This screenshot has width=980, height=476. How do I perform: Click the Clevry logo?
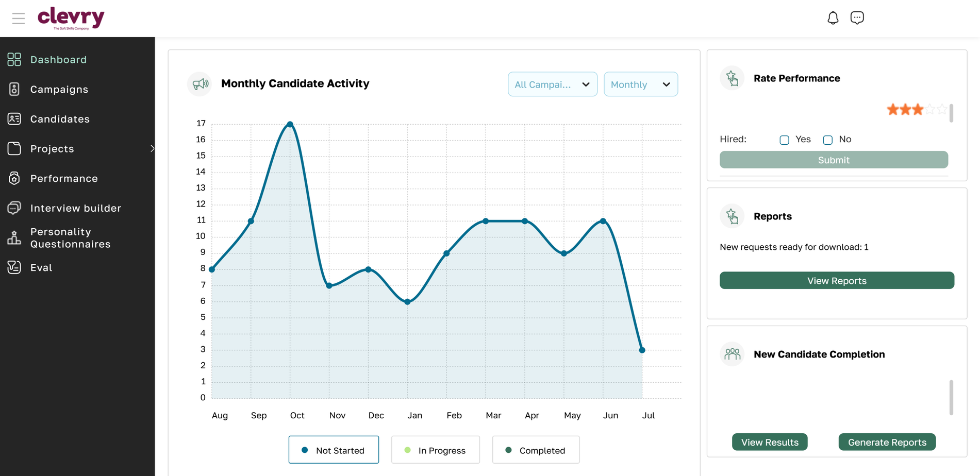pos(71,19)
